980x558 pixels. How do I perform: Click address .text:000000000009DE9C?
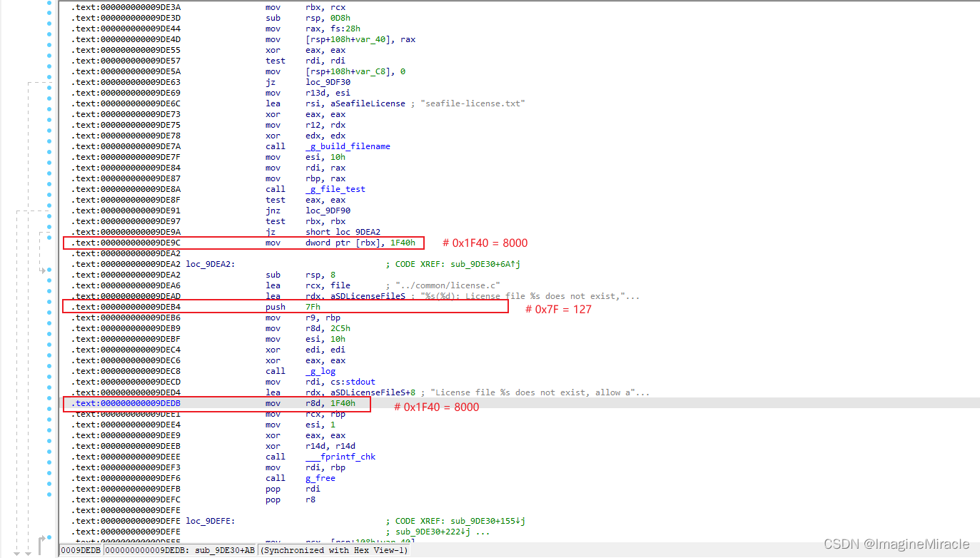coord(126,243)
